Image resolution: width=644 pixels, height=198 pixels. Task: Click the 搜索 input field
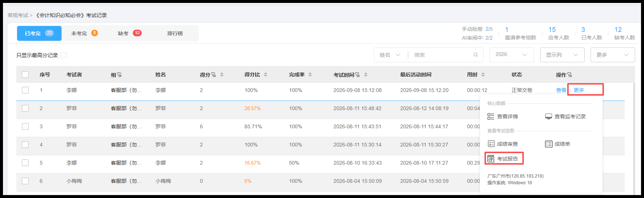click(441, 55)
